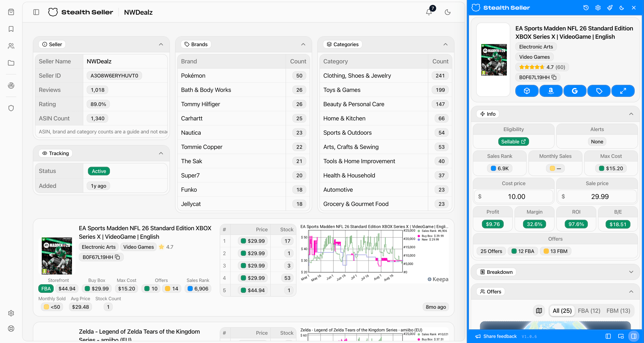Copy ASIN B0F67L19HH in extension panel

(554, 77)
